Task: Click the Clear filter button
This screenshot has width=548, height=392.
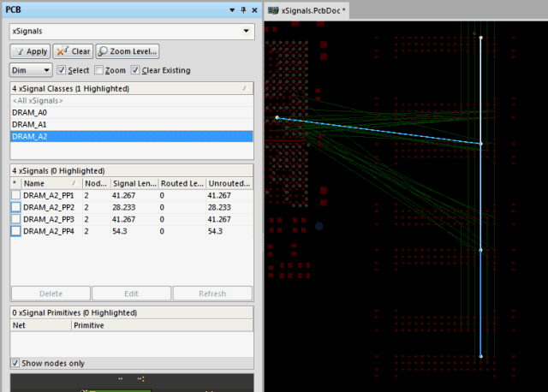Action: click(x=73, y=51)
